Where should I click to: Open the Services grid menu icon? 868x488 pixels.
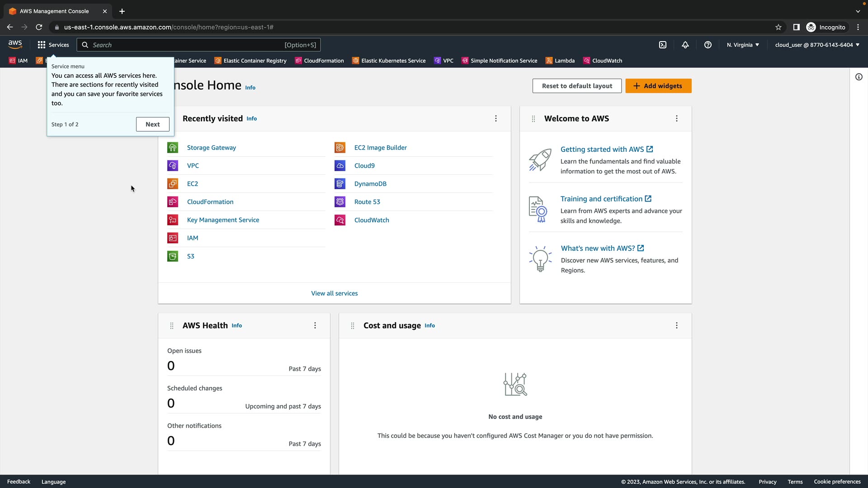(42, 45)
